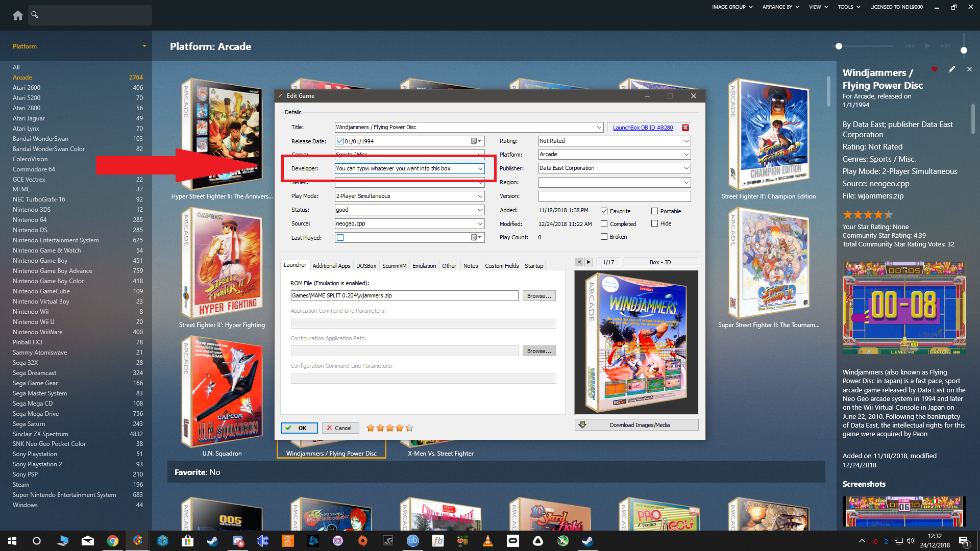Image resolution: width=980 pixels, height=551 pixels.
Task: Show next image with right arrow
Action: pyautogui.click(x=589, y=262)
